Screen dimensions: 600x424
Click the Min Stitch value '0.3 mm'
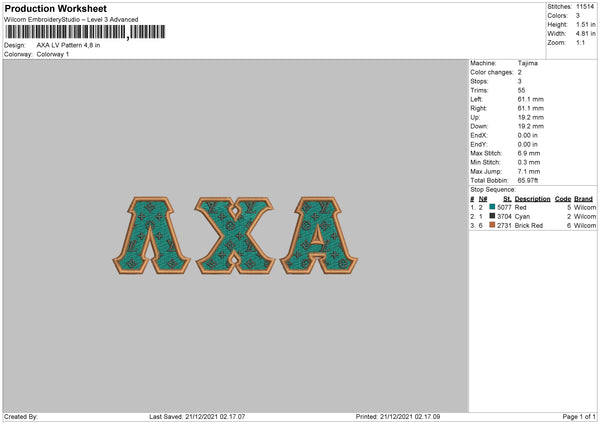(x=529, y=162)
